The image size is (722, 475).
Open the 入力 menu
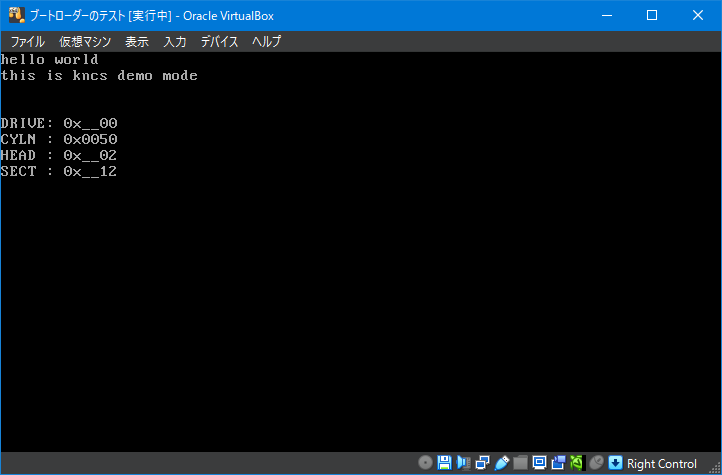tap(175, 42)
